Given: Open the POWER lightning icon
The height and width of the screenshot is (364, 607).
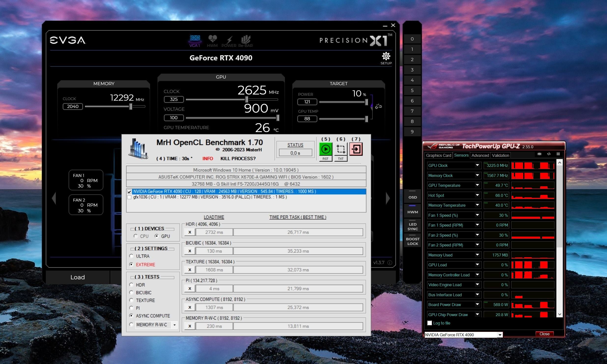Looking at the screenshot, I should coord(229,41).
